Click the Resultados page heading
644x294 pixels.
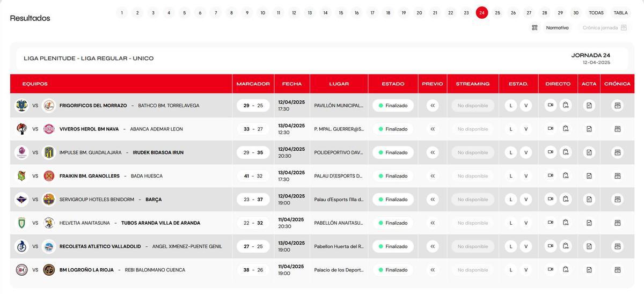click(x=30, y=18)
